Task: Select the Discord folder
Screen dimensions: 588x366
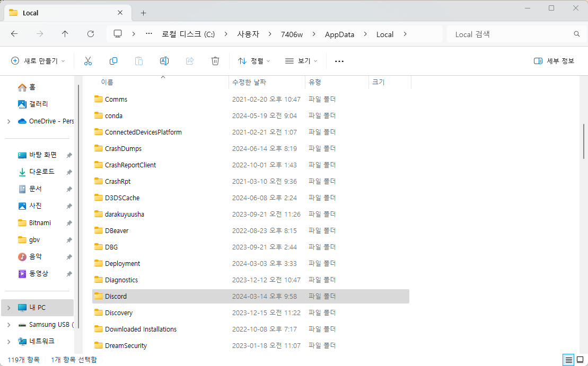Action: [x=250, y=296]
